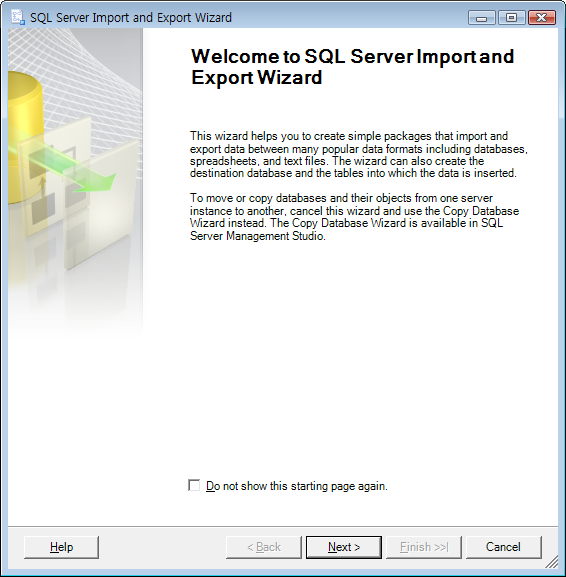Click the window title 'SQL Server Import and Export Wizard'

coord(131,18)
